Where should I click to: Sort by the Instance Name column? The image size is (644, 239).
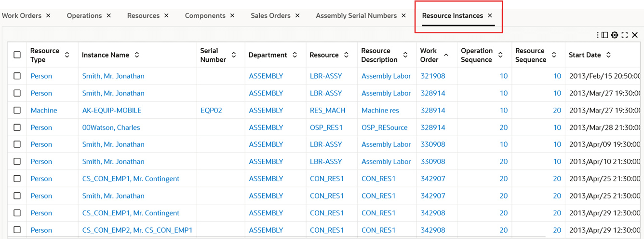tap(137, 55)
